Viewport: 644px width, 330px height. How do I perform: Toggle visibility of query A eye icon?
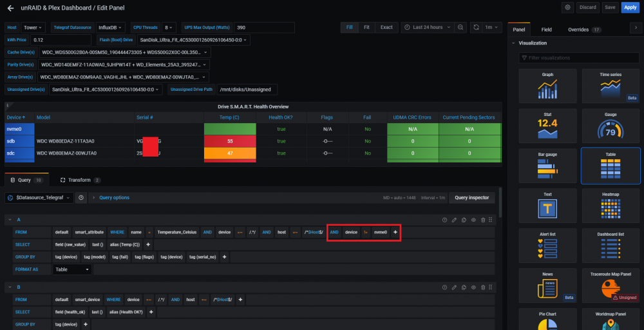click(x=473, y=220)
